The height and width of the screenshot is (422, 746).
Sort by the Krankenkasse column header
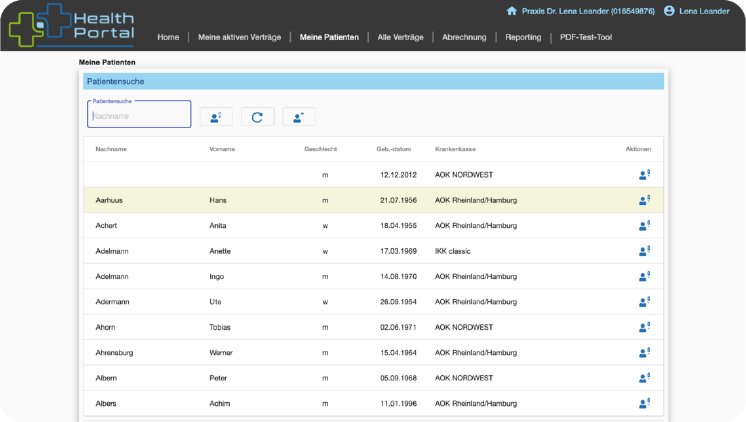coord(455,149)
